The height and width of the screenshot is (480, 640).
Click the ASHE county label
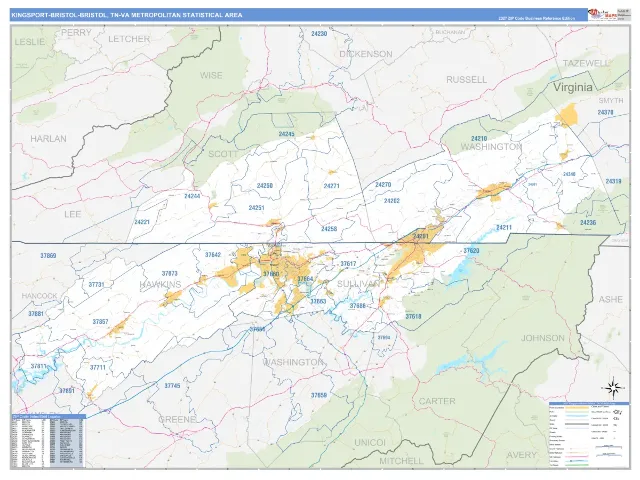click(611, 300)
